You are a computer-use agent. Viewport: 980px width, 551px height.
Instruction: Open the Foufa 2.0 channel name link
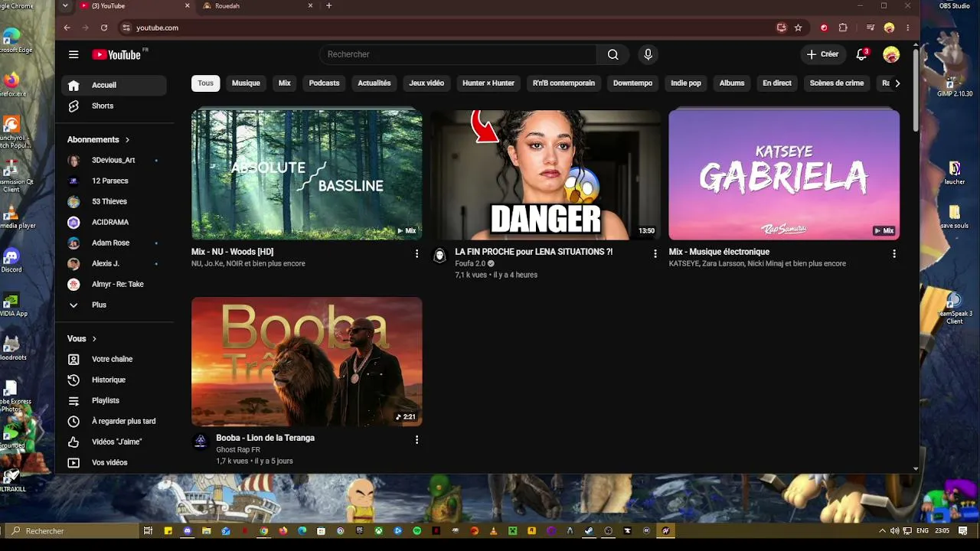470,263
